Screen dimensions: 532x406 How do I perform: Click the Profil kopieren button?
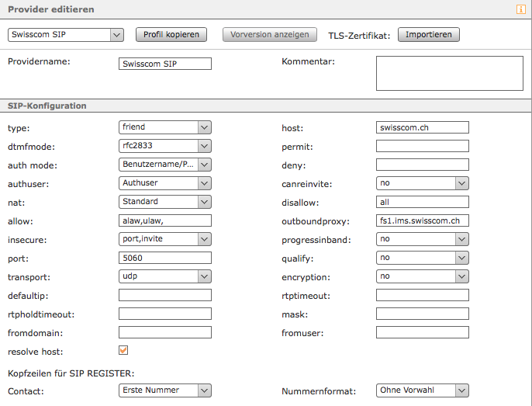171,34
